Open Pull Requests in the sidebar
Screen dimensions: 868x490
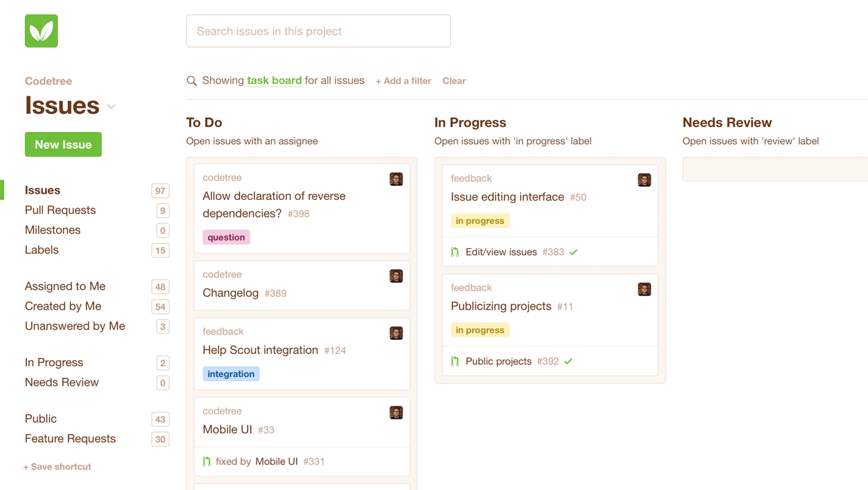pyautogui.click(x=61, y=210)
